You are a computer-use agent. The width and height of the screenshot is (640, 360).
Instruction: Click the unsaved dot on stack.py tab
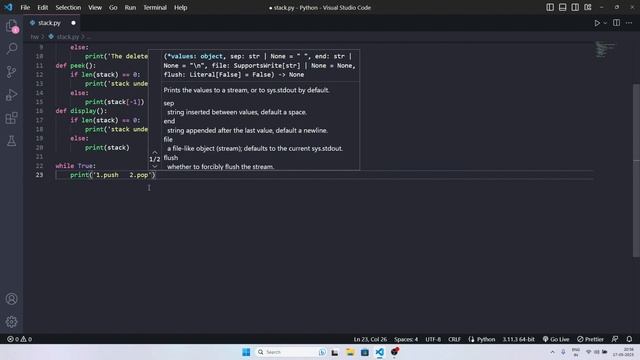click(x=73, y=23)
